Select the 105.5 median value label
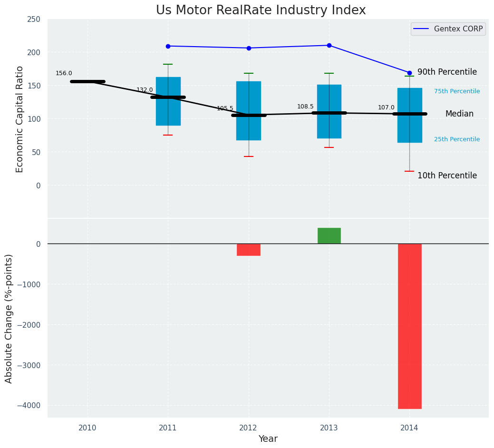Screen dimensions: 494x448 pos(225,108)
